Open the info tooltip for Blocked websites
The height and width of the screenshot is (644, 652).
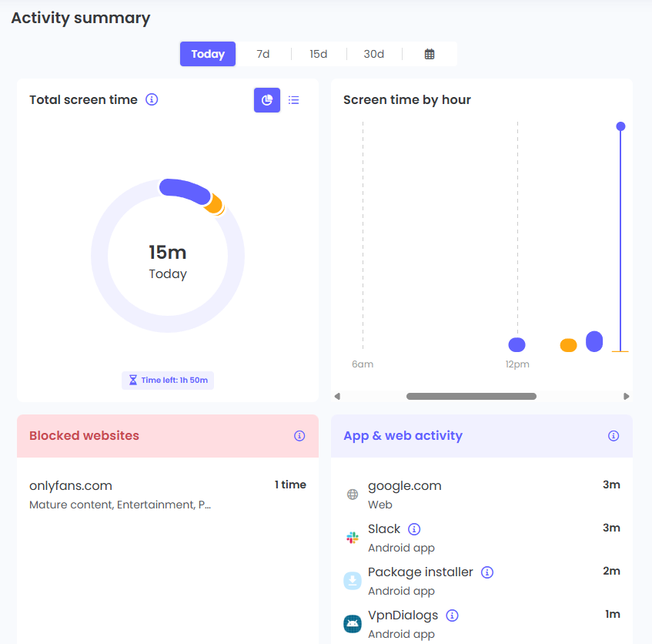[x=299, y=435]
